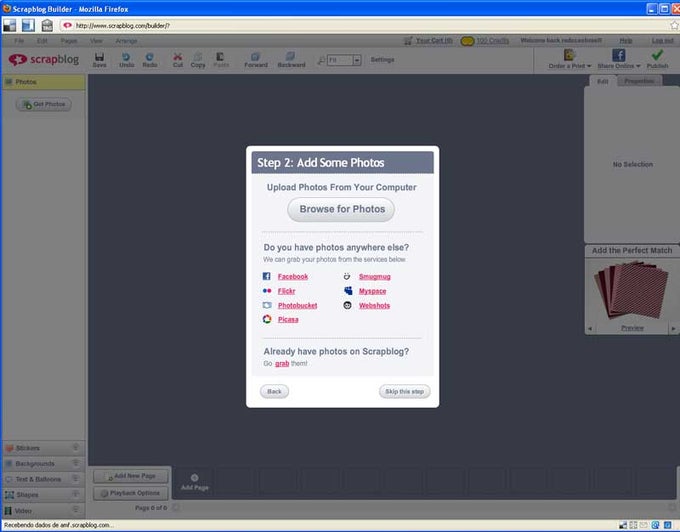Open Share Online dropdown arrow

point(638,66)
